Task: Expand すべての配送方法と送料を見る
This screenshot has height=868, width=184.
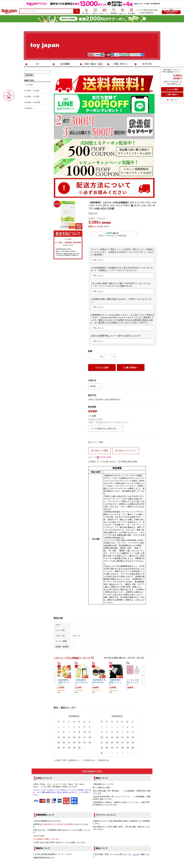Action: pyautogui.click(x=106, y=429)
